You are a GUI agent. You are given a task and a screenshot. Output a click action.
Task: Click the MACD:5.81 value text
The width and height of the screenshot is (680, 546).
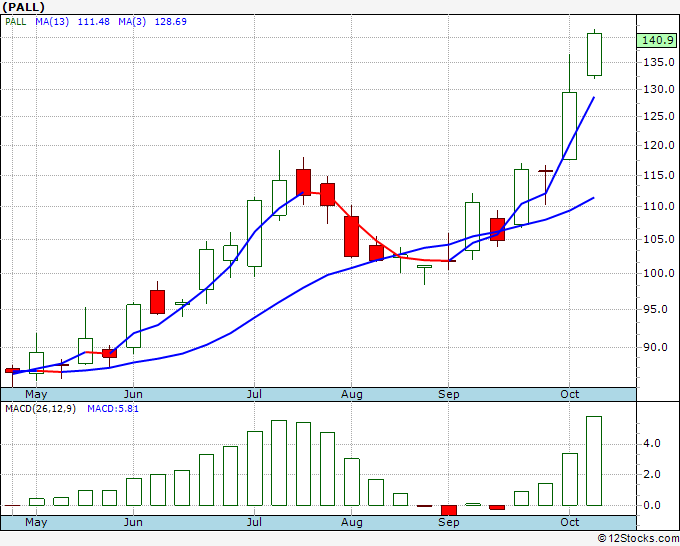[113, 409]
